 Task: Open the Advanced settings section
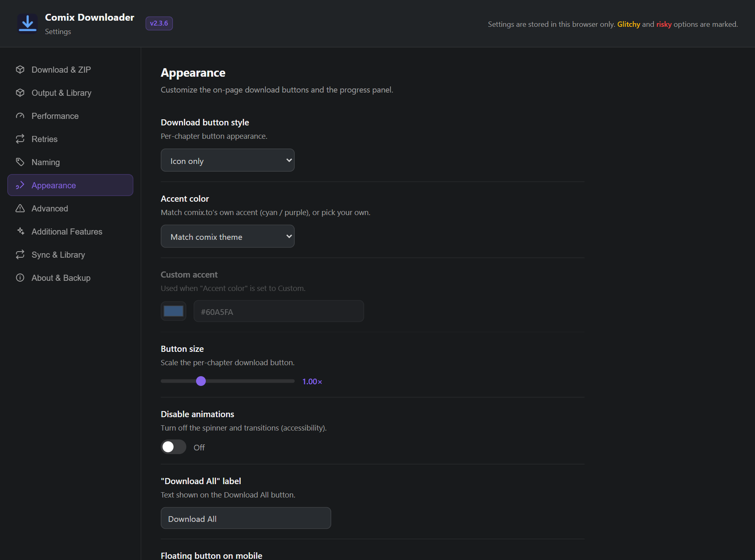(70, 208)
